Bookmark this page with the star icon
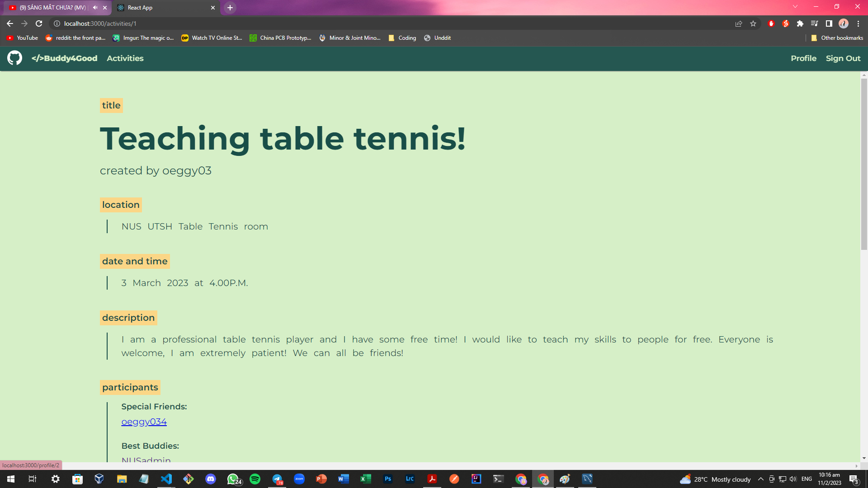Screen dimensions: 868x488 point(753,23)
